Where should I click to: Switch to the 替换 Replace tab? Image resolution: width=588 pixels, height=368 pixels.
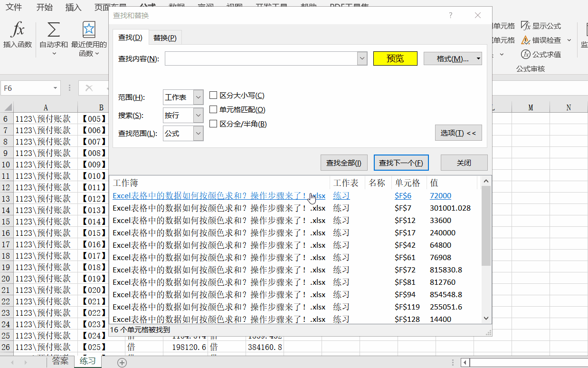tap(165, 37)
